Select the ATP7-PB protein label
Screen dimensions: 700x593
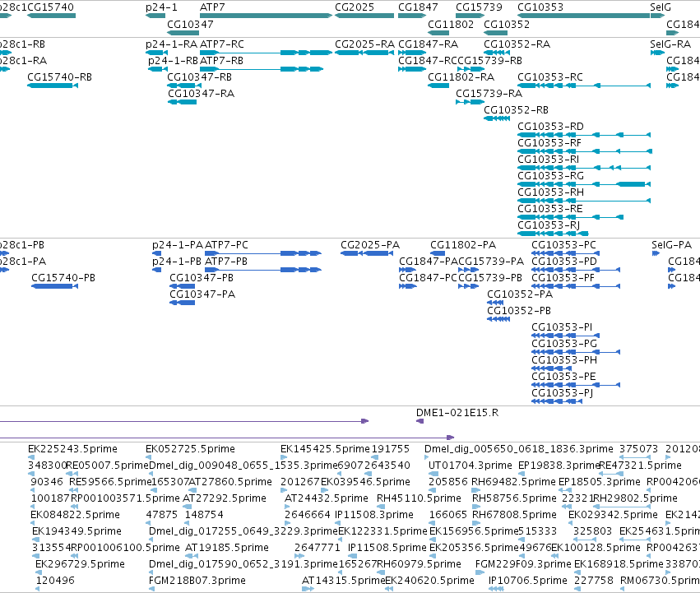226,262
